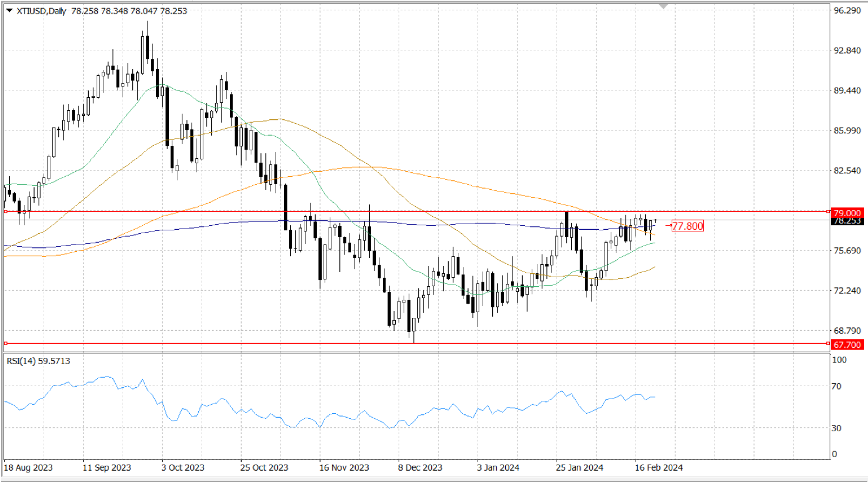Click the RSI(14) 59.5713 indicator label
Viewport: 868px width, 483px height.
coord(38,361)
